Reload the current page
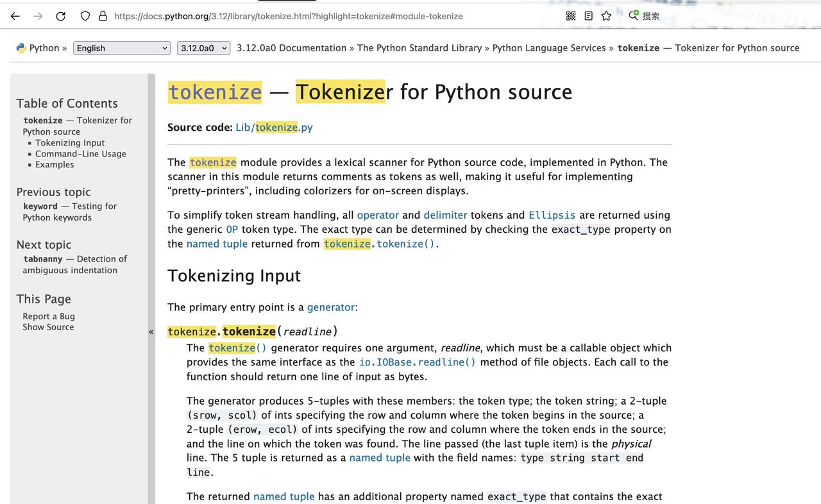 (x=60, y=16)
